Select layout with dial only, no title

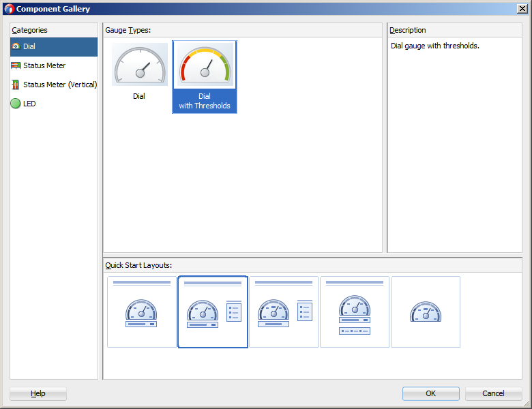(x=426, y=312)
